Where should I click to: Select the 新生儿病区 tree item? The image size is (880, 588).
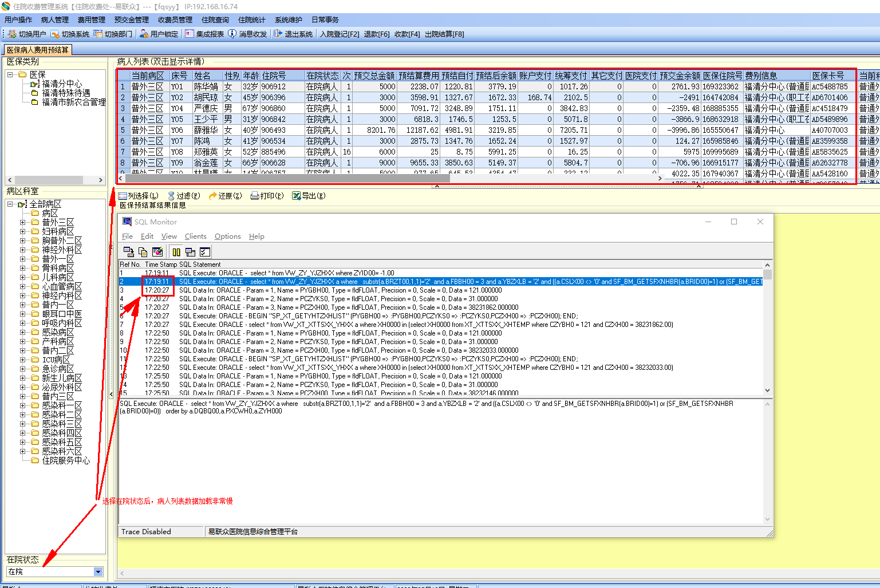pyautogui.click(x=62, y=378)
